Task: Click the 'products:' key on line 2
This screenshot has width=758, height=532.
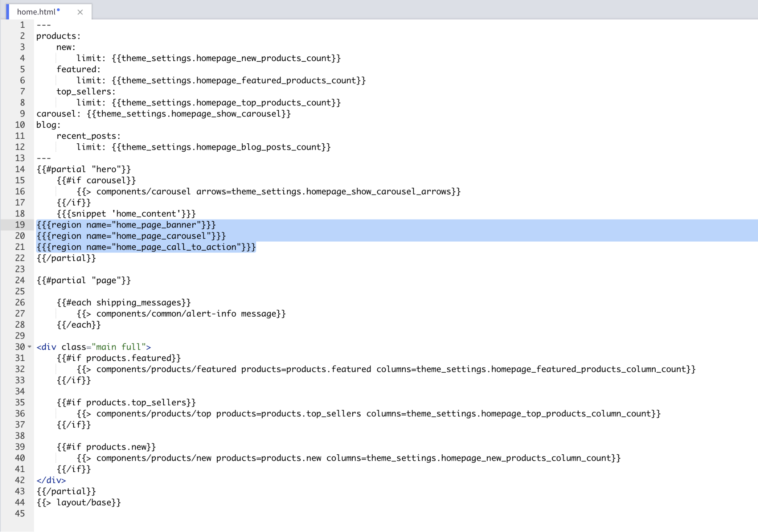Action: click(x=58, y=36)
